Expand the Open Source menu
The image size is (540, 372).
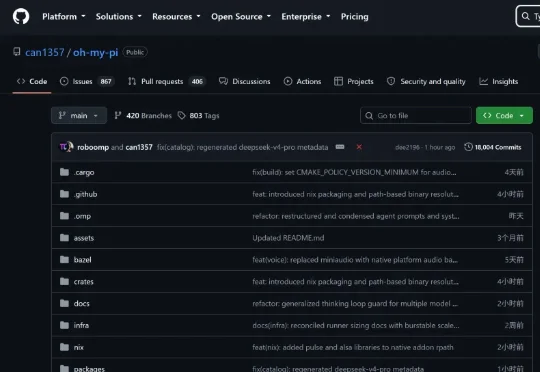[x=241, y=17]
